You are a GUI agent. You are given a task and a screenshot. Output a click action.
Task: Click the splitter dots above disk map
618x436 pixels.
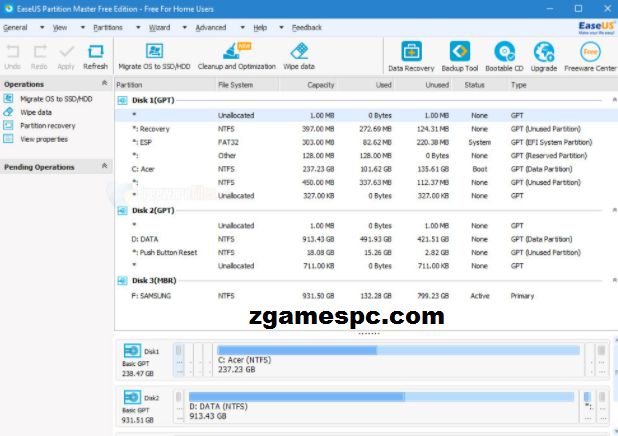click(x=369, y=334)
